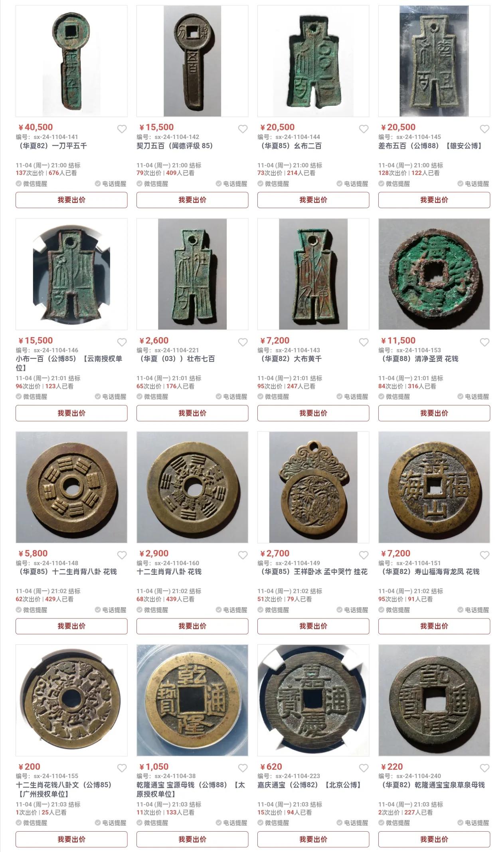This screenshot has height=852, width=504.
Task: View 幺布二百 spade coin thumbnail
Action: (x=313, y=61)
